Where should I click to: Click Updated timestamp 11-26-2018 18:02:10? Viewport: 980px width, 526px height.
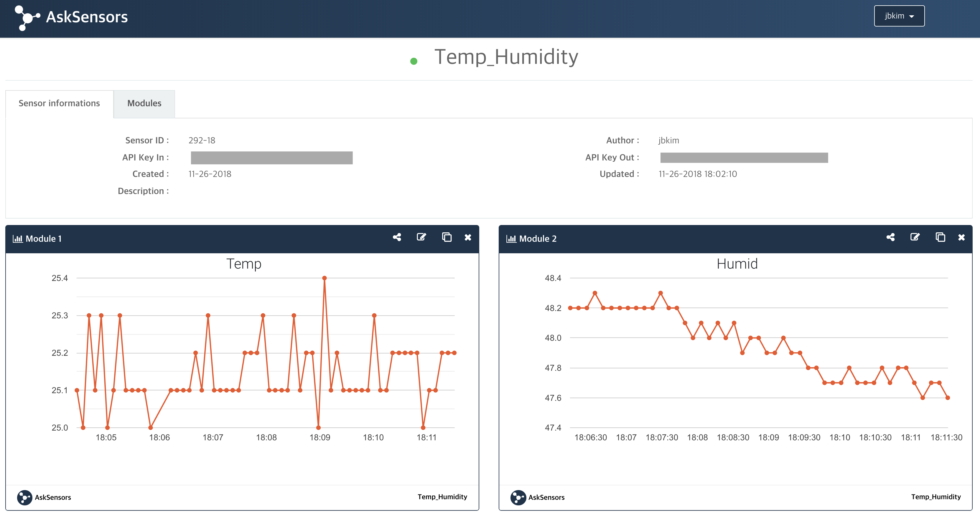pos(698,174)
